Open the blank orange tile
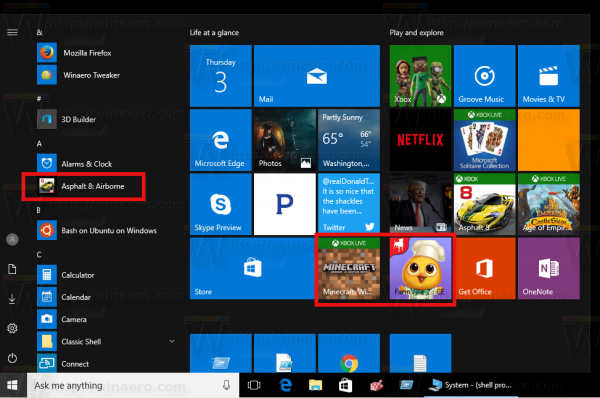Image resolution: width=600 pixels, height=398 pixels. (x=549, y=140)
